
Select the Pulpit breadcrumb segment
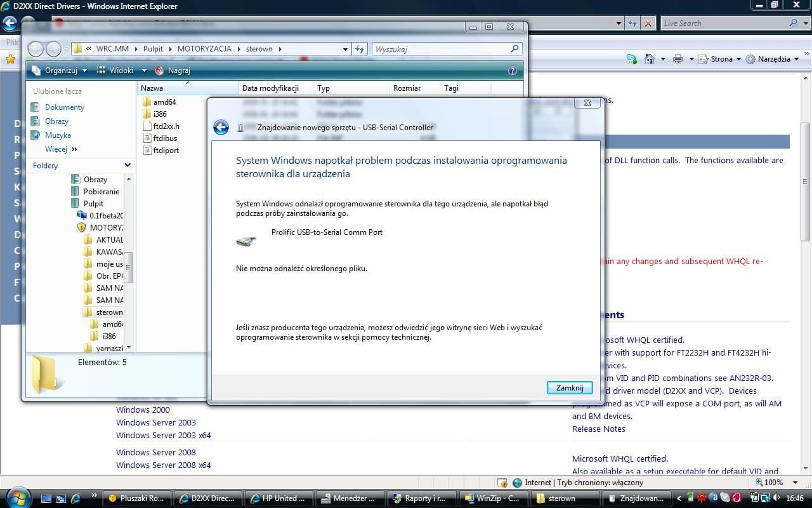[153, 49]
